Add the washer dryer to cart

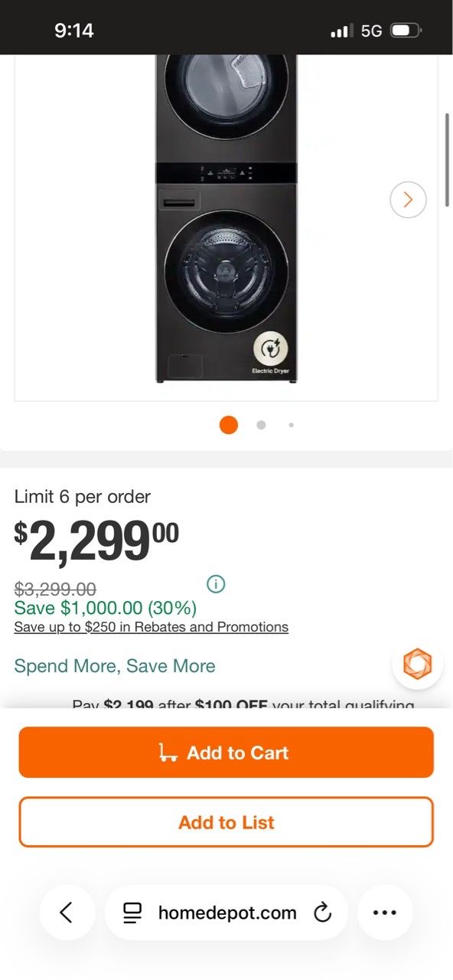click(226, 753)
